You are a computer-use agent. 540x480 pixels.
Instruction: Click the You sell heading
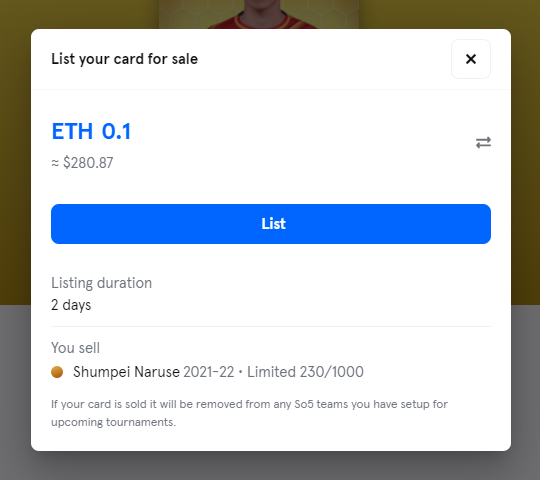click(x=75, y=348)
